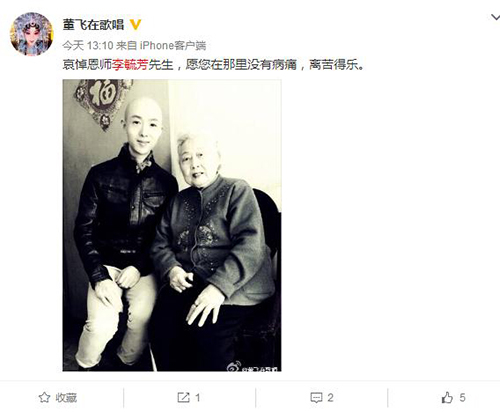
Task: Like the post with thumbs-up icon
Action: pos(447,397)
